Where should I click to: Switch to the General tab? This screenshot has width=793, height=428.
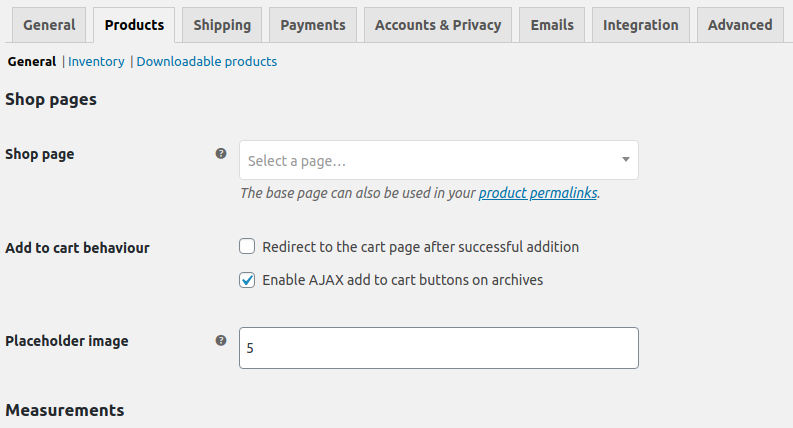[49, 25]
